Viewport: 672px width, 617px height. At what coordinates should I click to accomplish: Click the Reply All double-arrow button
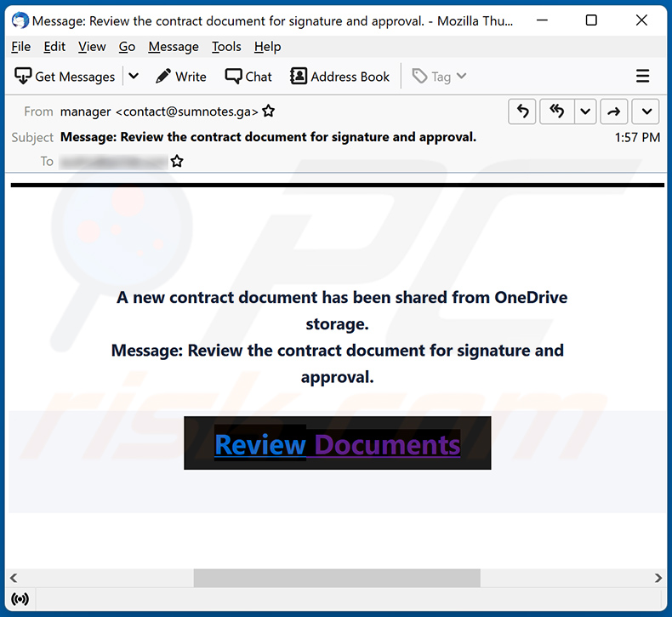[556, 111]
